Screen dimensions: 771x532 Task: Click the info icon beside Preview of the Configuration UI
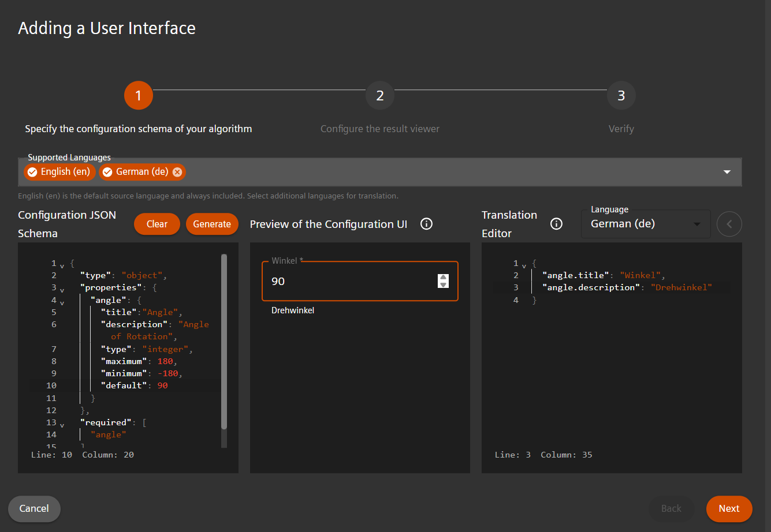pos(426,223)
